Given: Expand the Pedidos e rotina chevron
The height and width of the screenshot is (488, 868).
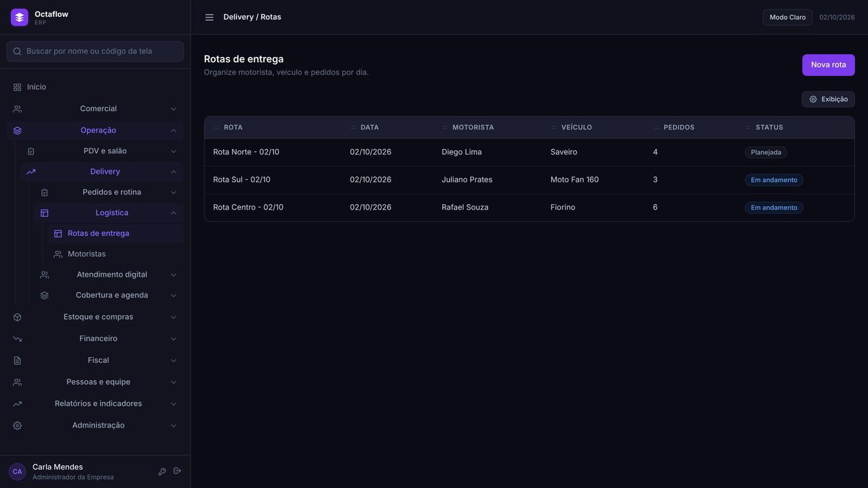Looking at the screenshot, I should 174,192.
